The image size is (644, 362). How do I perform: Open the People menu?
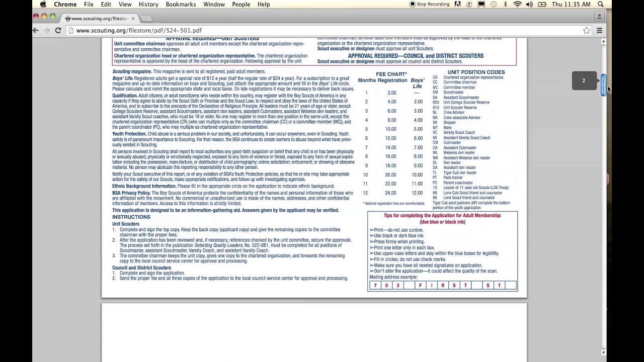pyautogui.click(x=241, y=4)
